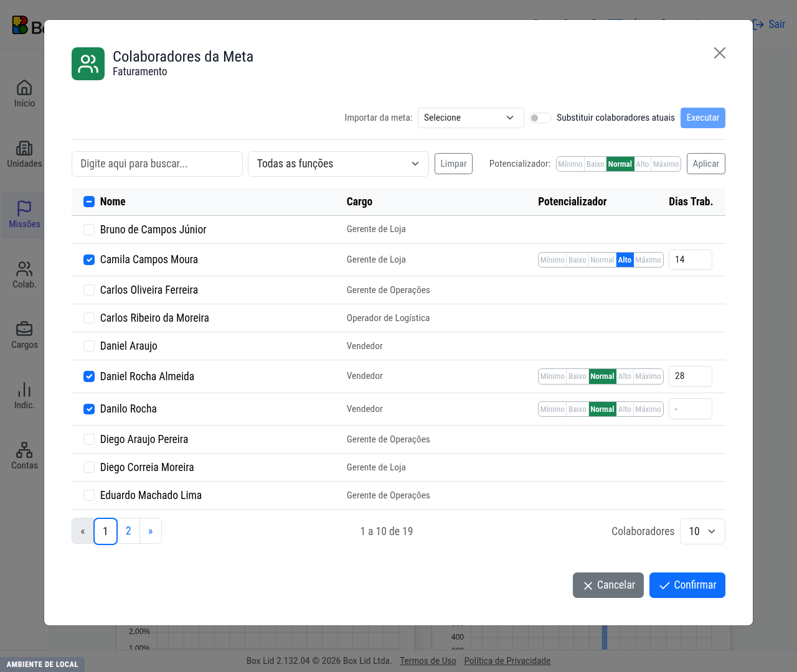This screenshot has width=797, height=672.
Task: Set filter Potencializador to Mínimo
Action: (570, 164)
